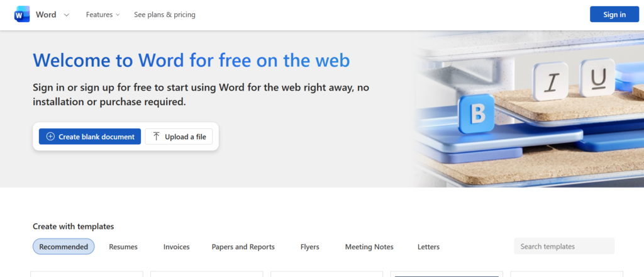
Task: View the Letters template category
Action: coord(428,247)
